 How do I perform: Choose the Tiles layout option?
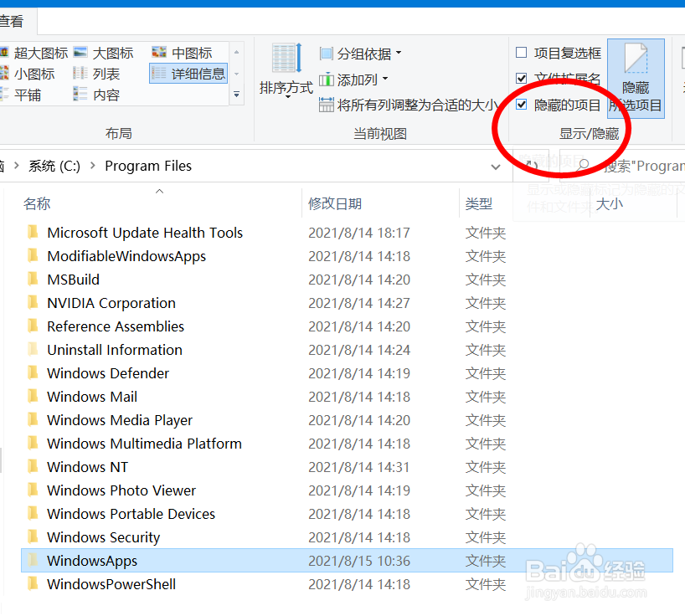(21, 95)
